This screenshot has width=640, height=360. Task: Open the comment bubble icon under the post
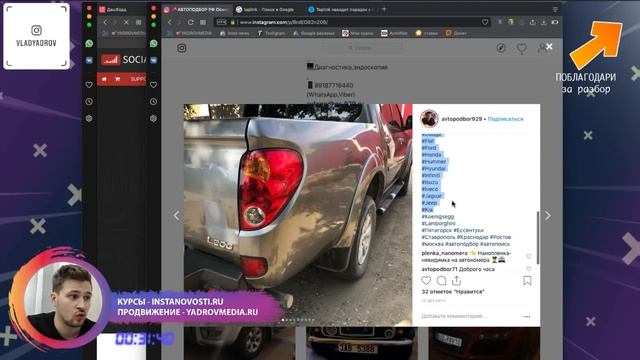(x=441, y=280)
